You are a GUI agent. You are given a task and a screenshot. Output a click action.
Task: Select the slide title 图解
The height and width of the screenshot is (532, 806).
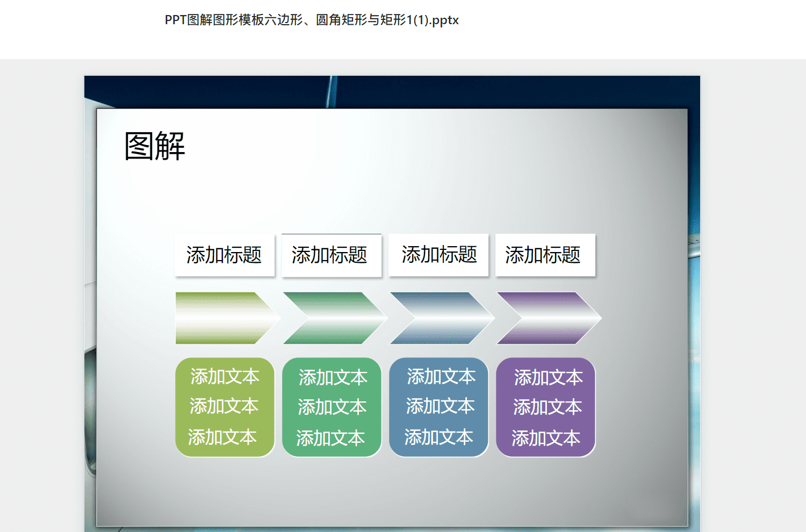(x=155, y=146)
